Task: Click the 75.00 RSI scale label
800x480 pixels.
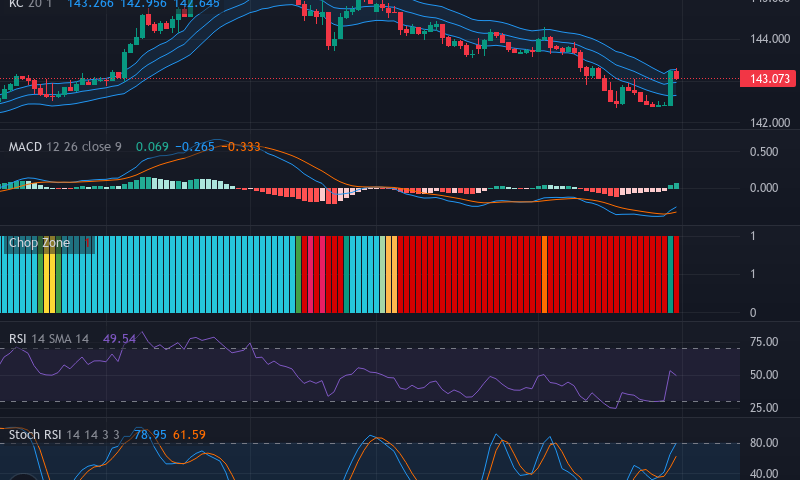Action: coord(764,342)
